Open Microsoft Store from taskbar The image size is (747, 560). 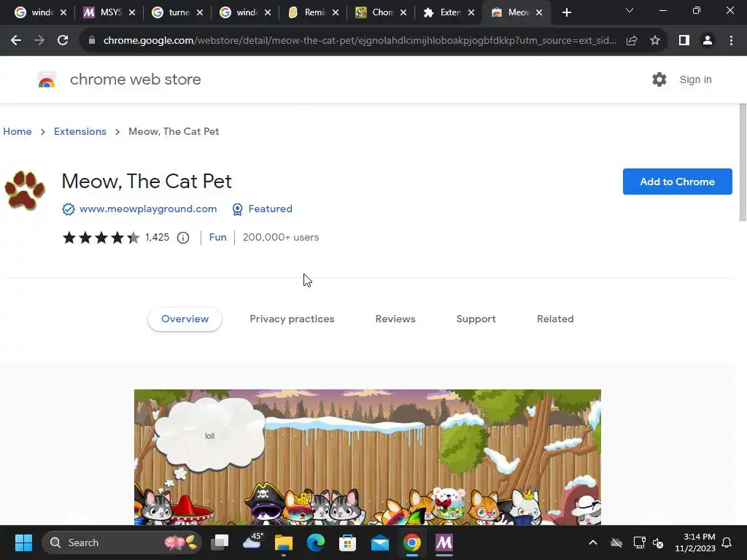pyautogui.click(x=347, y=542)
